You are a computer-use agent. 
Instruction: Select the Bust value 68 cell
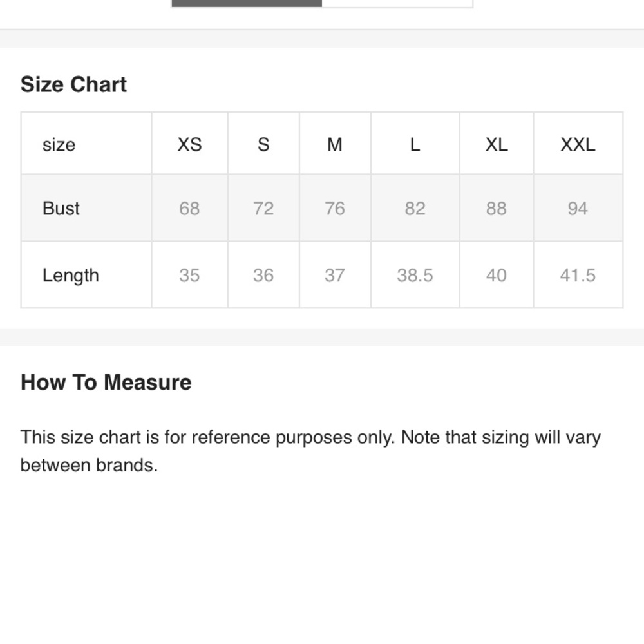coord(189,208)
